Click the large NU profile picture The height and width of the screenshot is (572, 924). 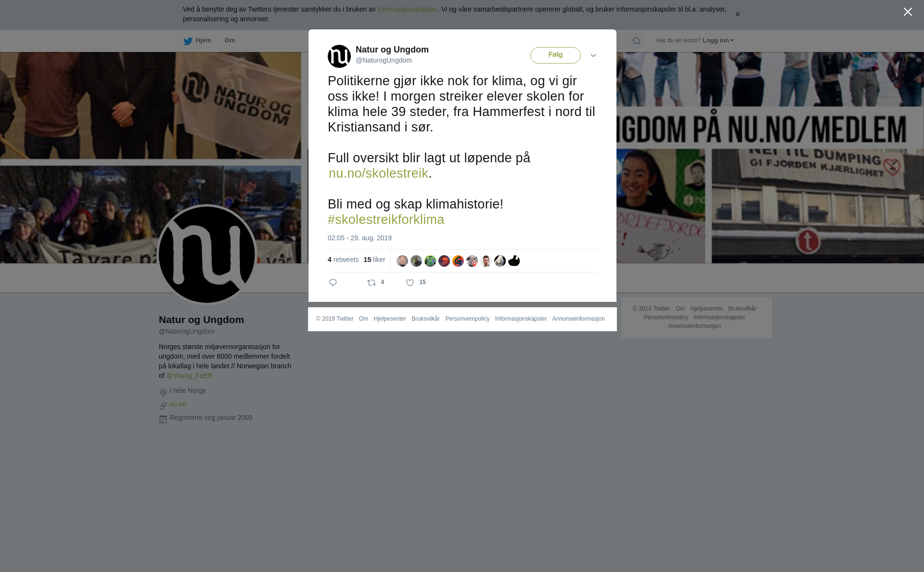[207, 255]
